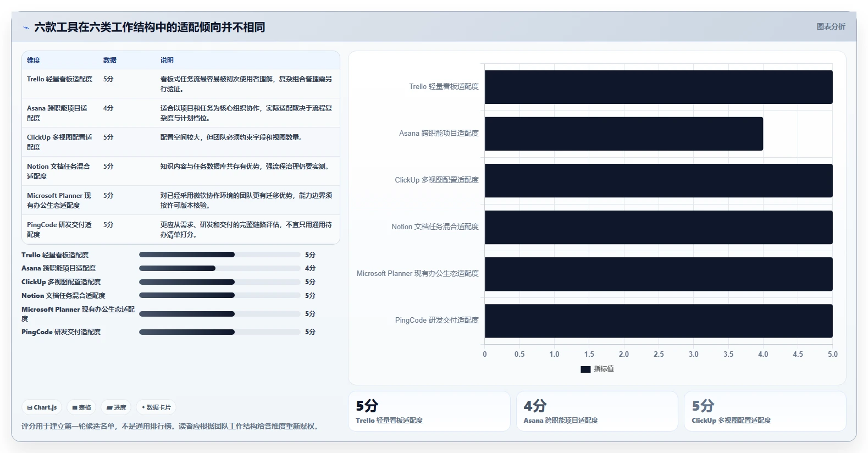Click the 进度 chip
Image resolution: width=868 pixels, height=453 pixels.
(116, 407)
